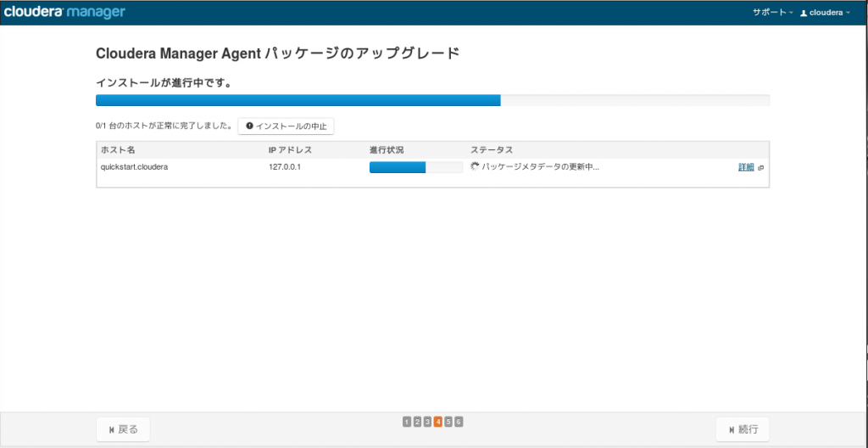Image resolution: width=868 pixels, height=448 pixels.
Task: Click the 戻る button
Action: point(123,429)
